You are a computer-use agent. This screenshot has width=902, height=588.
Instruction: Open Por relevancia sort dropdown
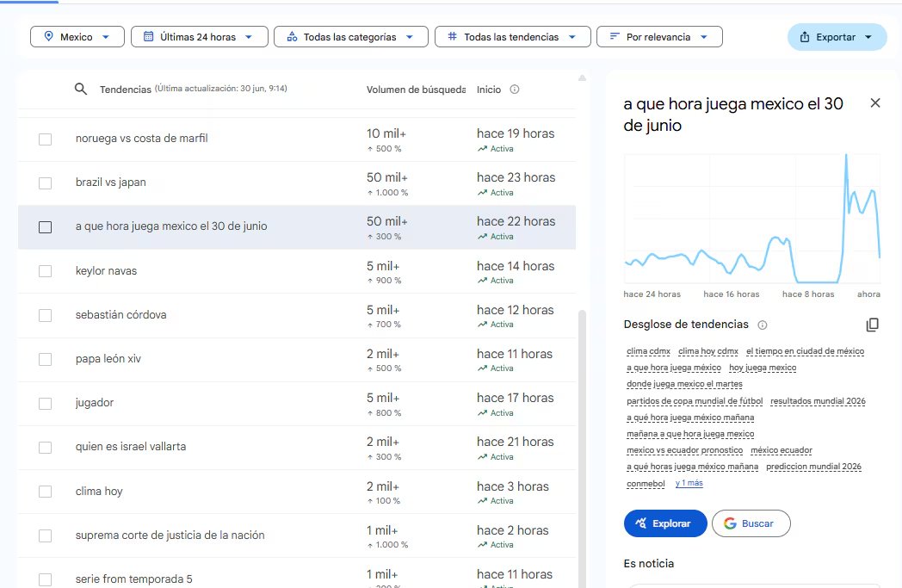[x=659, y=37]
